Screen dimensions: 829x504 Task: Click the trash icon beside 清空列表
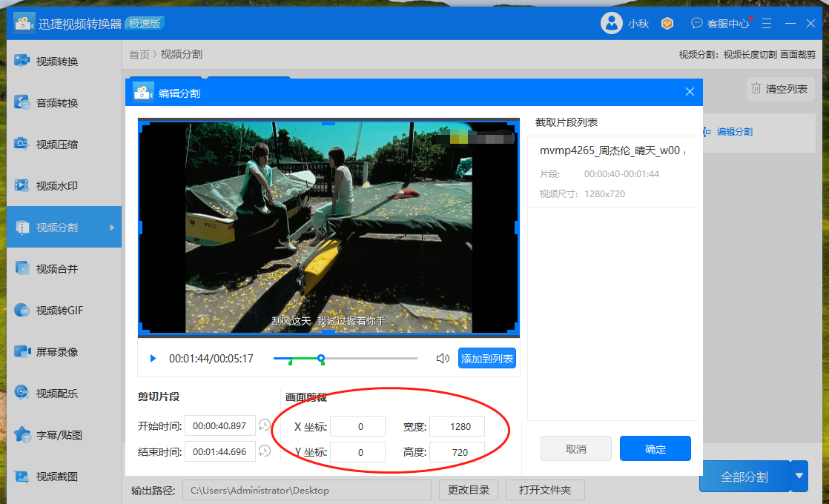(x=756, y=88)
